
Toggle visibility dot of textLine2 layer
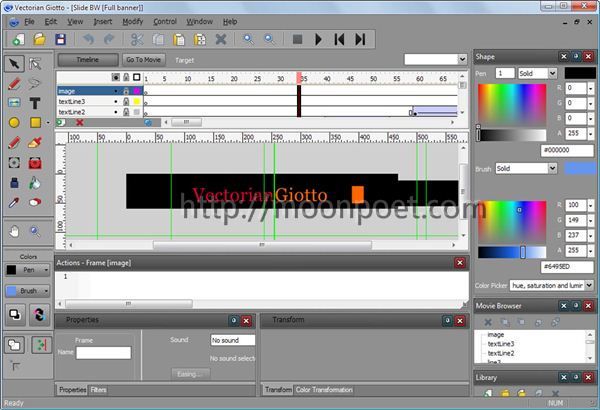116,112
